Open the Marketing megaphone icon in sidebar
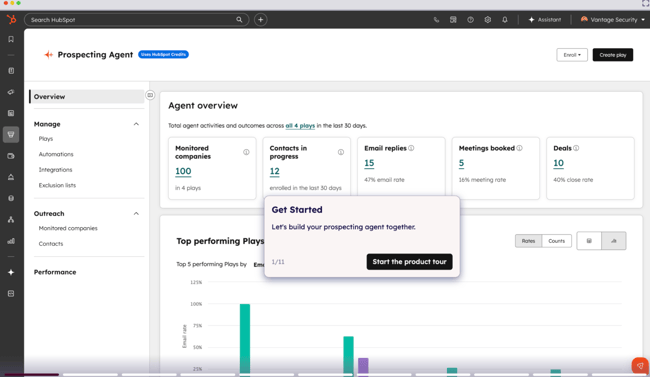Viewport: 650px width, 377px height. [x=11, y=92]
